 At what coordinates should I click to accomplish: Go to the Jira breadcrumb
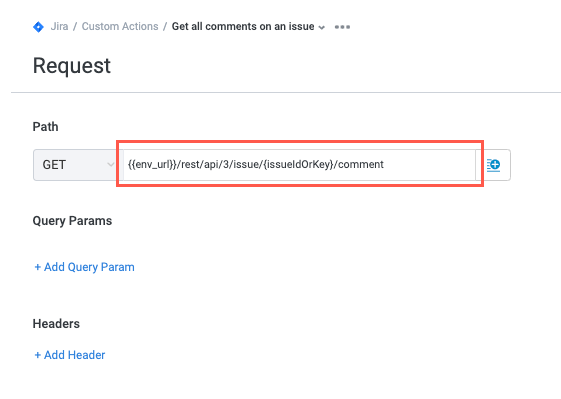[x=59, y=26]
